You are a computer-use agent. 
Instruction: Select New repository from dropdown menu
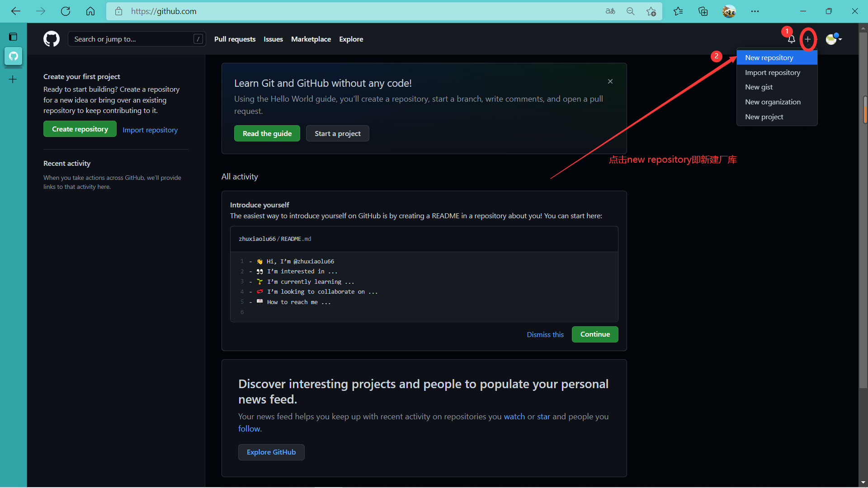(x=777, y=57)
